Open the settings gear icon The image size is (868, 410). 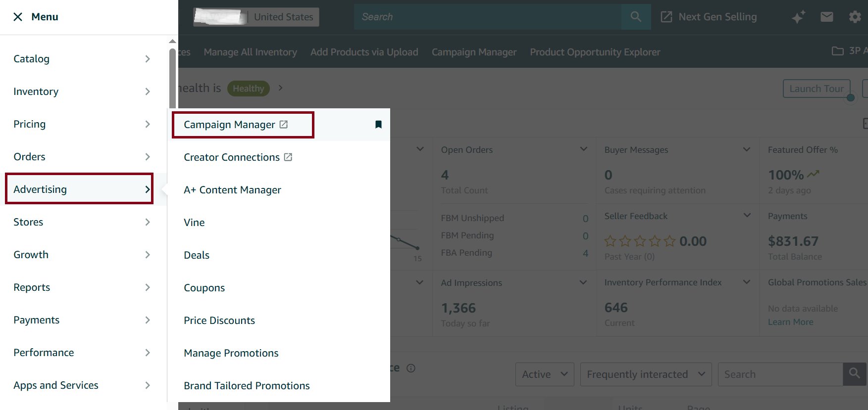tap(855, 17)
